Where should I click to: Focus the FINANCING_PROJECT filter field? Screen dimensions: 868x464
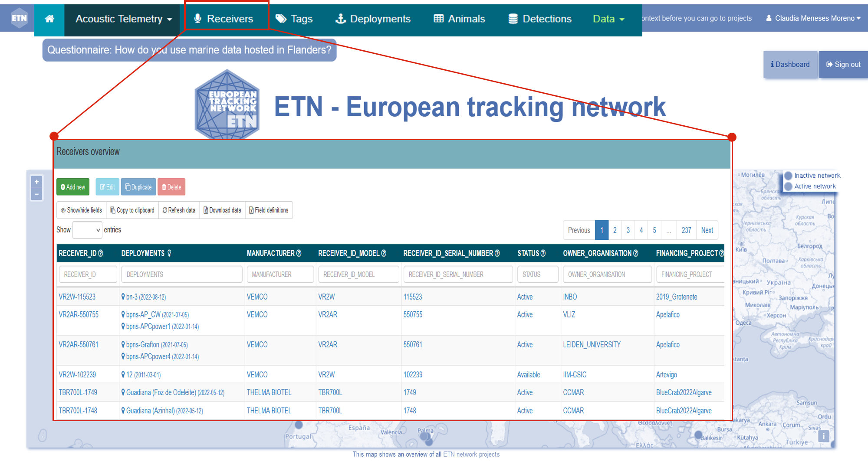coord(690,274)
